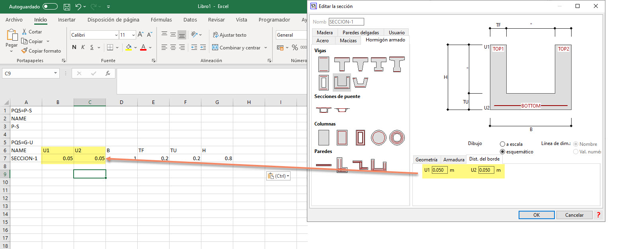Image resolution: width=644 pixels, height=249 pixels.
Task: Apply the yellow fill color
Action: (x=129, y=47)
